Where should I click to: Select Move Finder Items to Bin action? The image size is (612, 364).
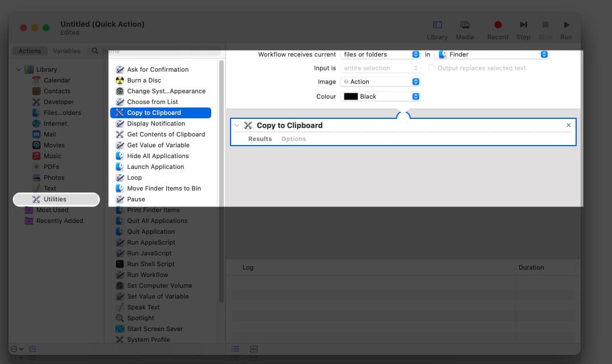[163, 189]
